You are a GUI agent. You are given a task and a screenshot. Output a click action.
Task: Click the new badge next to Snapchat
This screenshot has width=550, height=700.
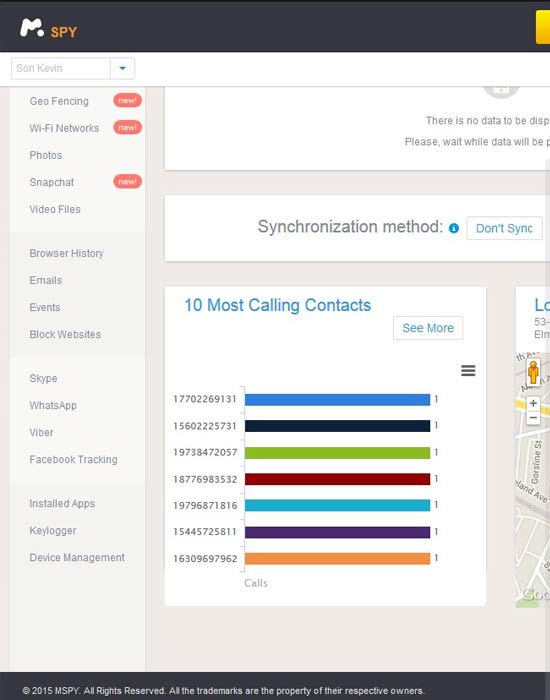pos(127,182)
